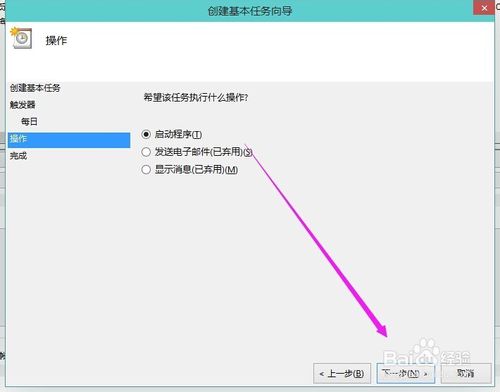Screen dimensions: 500x392
Task: Close the 创建基本任务向导 dialog
Action: [x=484, y=8]
